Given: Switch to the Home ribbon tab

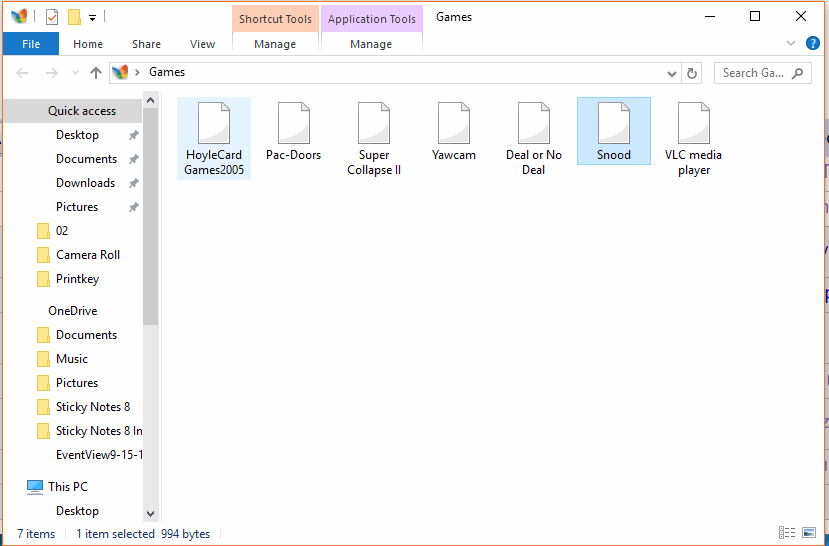Looking at the screenshot, I should click(88, 44).
